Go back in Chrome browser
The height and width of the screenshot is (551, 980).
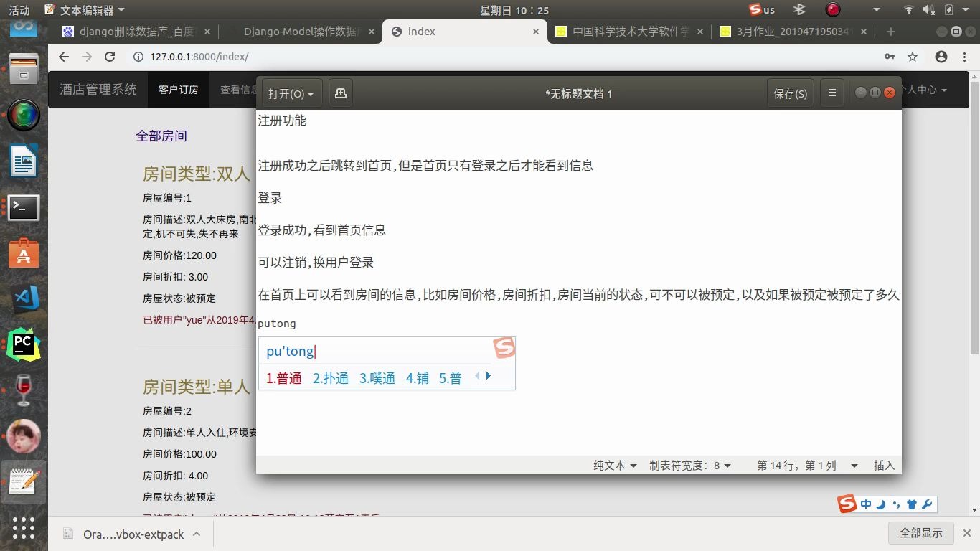point(64,57)
